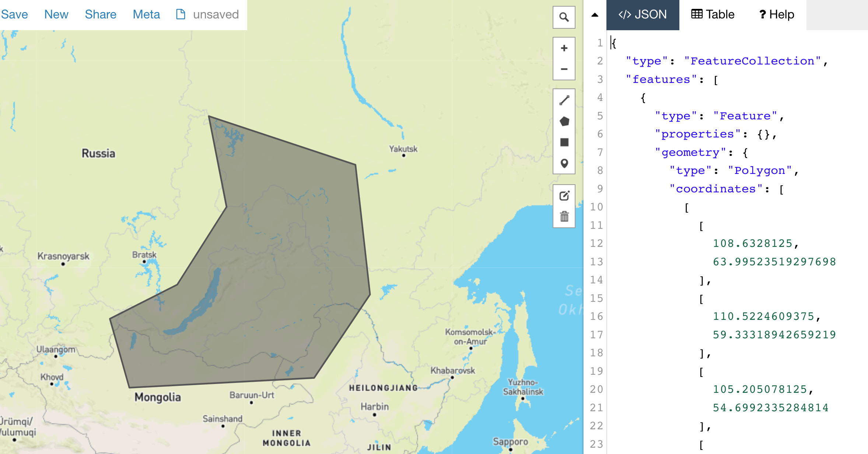Image resolution: width=868 pixels, height=454 pixels.
Task: Open the Meta menu
Action: pos(146,14)
